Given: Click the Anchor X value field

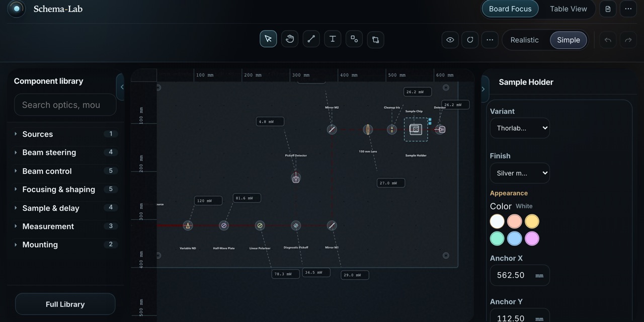Looking at the screenshot, I should click(x=520, y=275).
